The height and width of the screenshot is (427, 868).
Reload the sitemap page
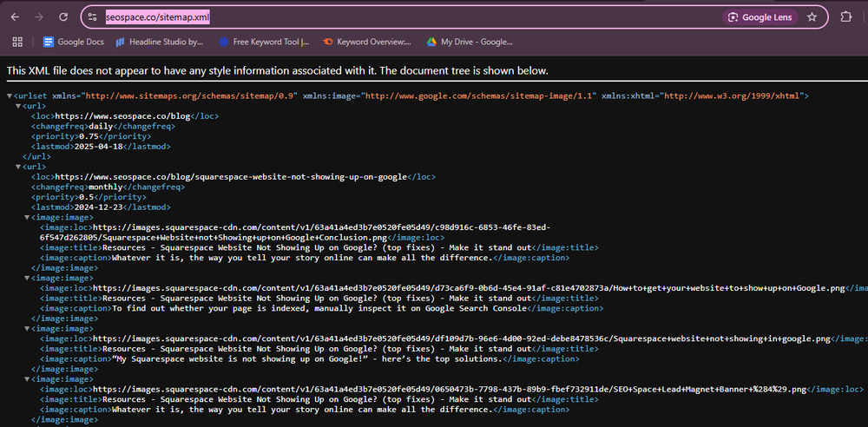pyautogui.click(x=63, y=17)
